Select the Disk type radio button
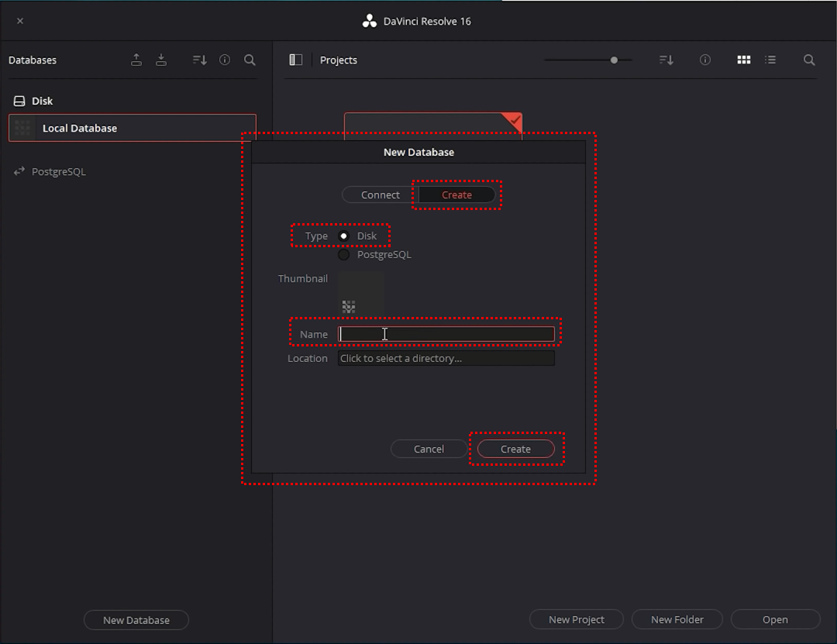Viewport: 837px width, 644px height. point(344,236)
